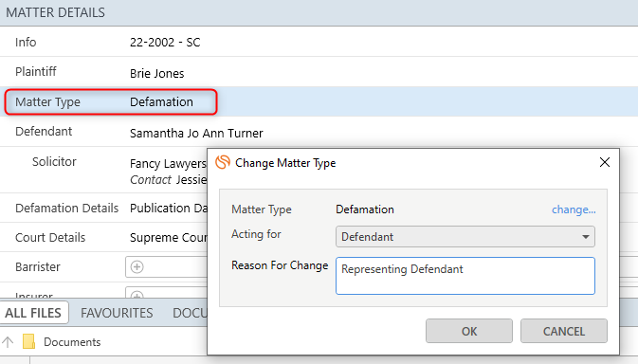
Task: Select the Info row 22-2002 - SC
Action: pyautogui.click(x=319, y=42)
